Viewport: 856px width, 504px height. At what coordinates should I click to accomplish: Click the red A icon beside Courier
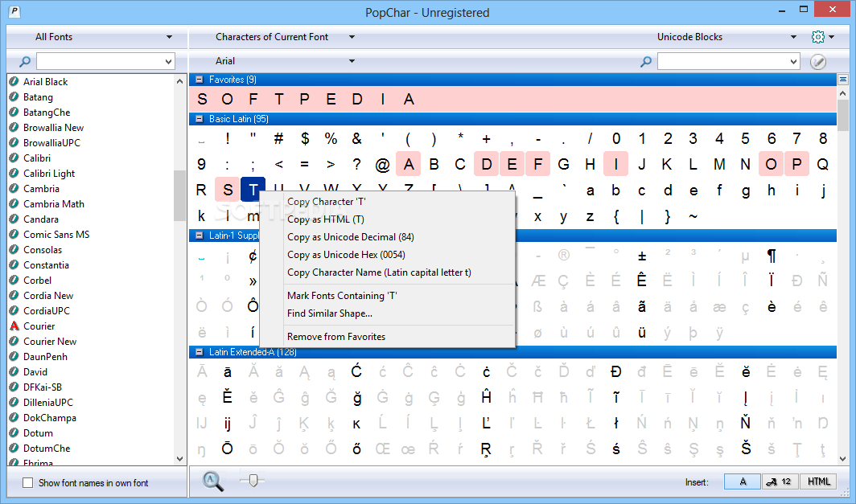[14, 326]
